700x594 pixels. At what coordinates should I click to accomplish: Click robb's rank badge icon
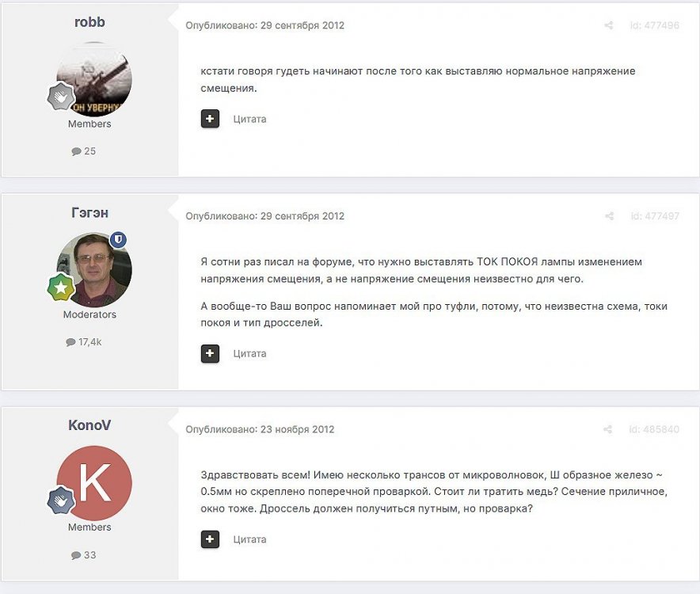pos(61,96)
